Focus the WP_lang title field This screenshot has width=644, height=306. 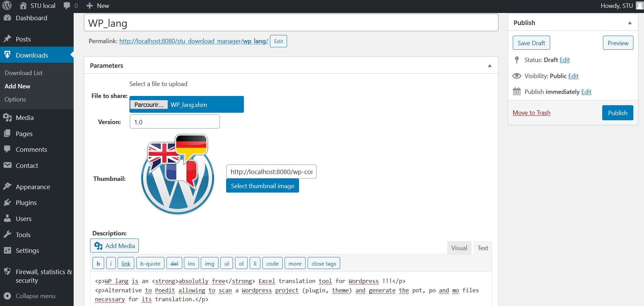pos(291,23)
